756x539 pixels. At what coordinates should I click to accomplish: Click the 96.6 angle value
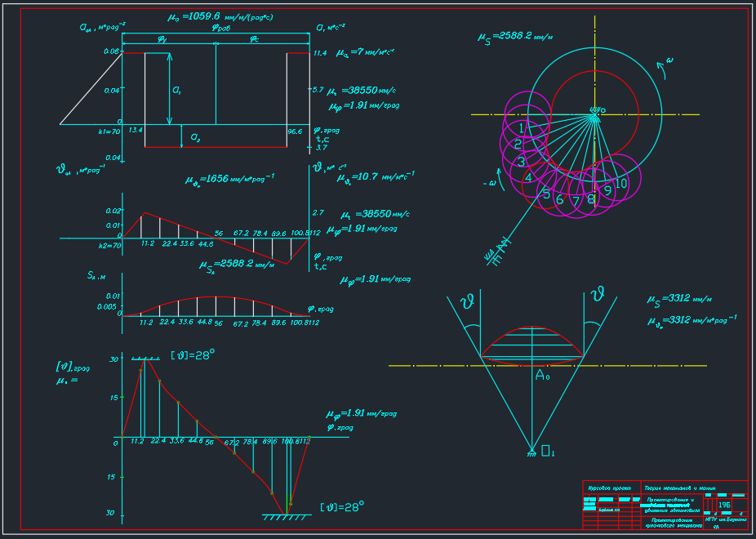[x=295, y=131]
